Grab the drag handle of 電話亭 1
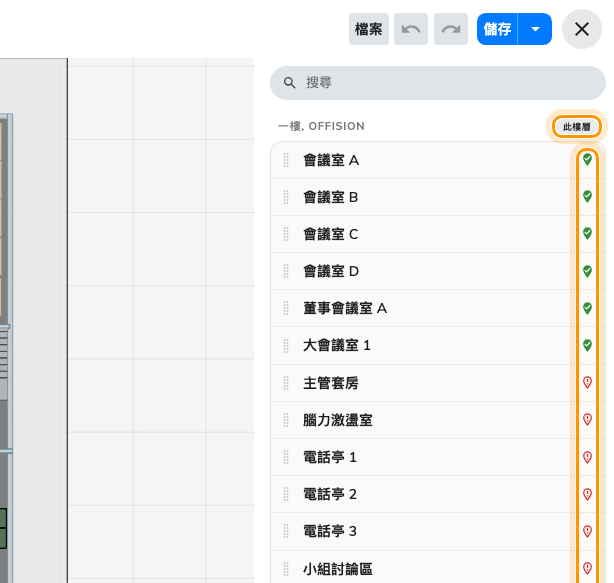The image size is (614, 583). click(x=286, y=457)
